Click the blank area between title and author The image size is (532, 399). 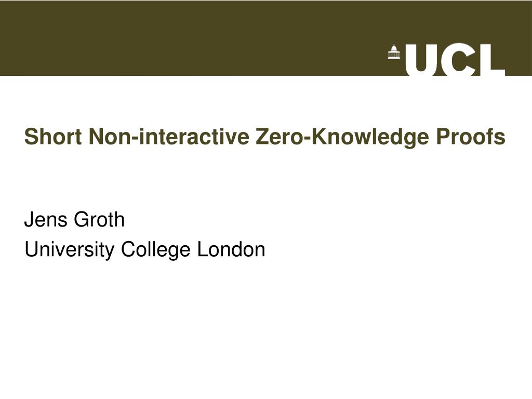[x=266, y=179]
